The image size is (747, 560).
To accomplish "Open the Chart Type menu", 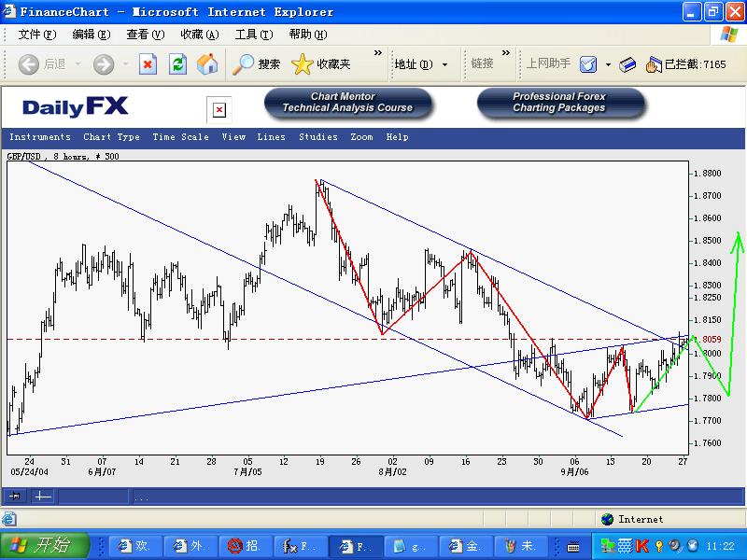I will pos(111,137).
